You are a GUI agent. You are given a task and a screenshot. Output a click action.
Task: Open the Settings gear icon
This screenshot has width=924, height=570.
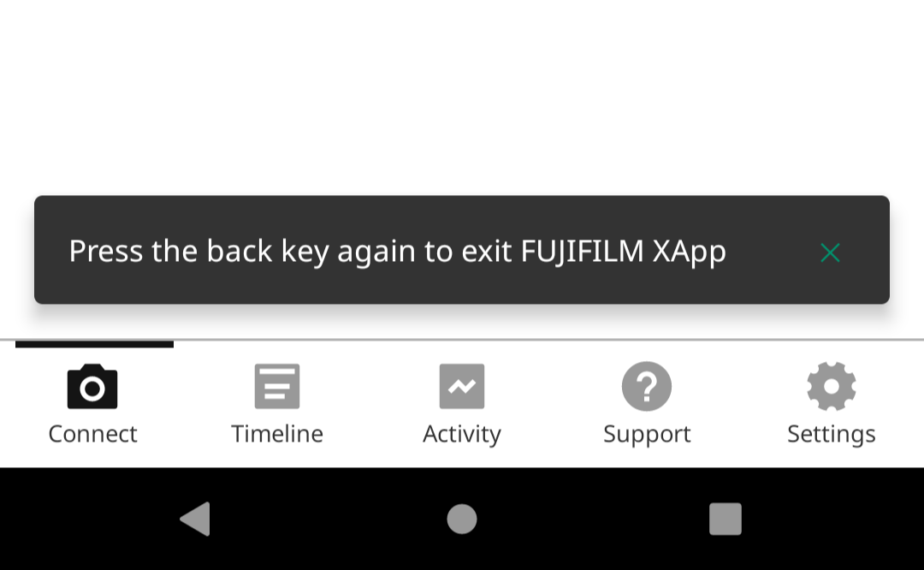[832, 386]
